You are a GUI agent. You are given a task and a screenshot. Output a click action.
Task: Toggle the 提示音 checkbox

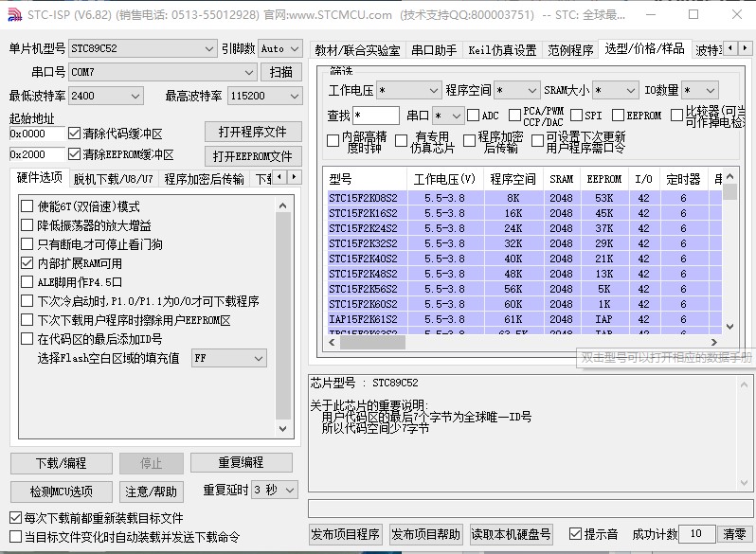tap(575, 534)
